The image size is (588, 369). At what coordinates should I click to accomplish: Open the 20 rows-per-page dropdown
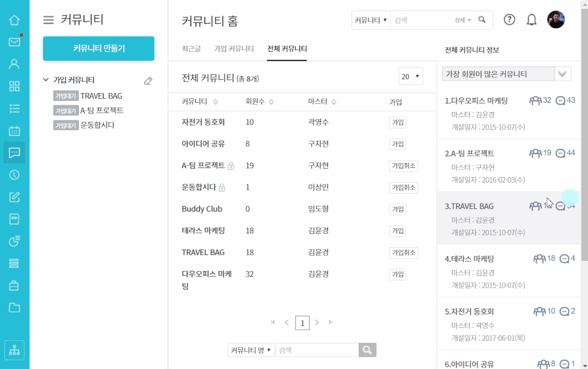411,76
